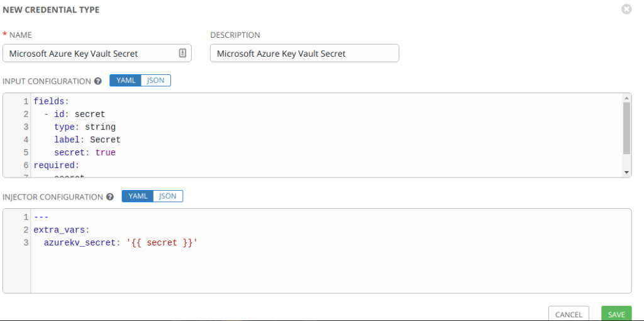
Task: Switch Injector Configuration to YAML format
Action: tap(138, 196)
